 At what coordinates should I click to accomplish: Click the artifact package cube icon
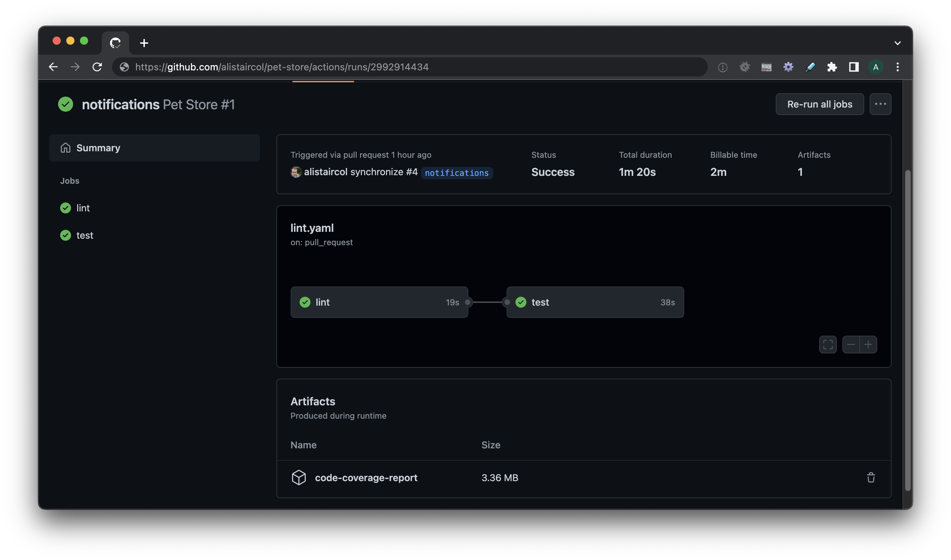[x=299, y=478]
